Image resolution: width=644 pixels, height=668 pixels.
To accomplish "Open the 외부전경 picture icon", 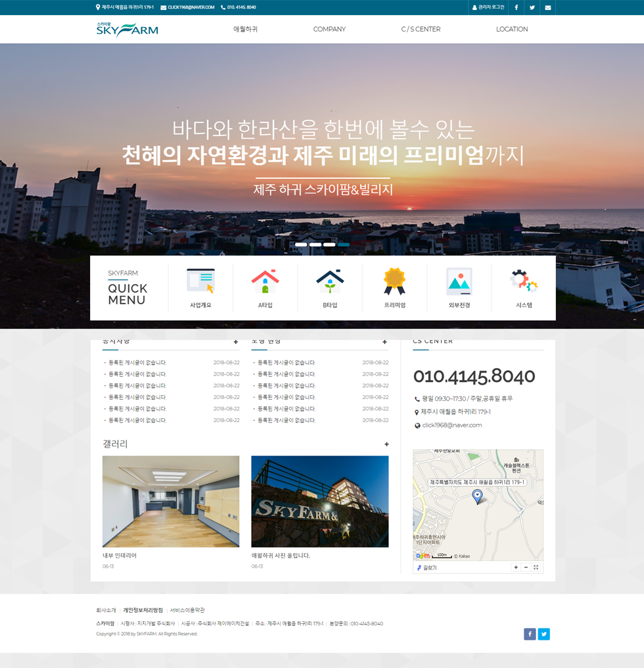I will [459, 281].
